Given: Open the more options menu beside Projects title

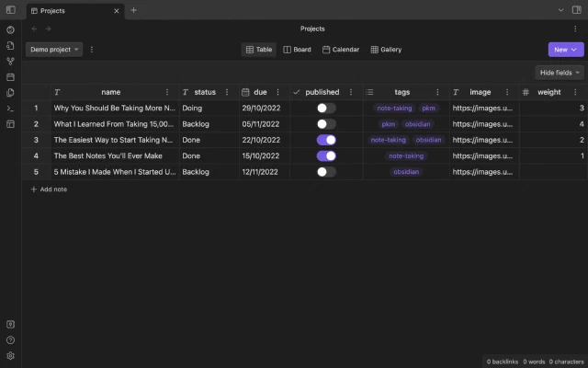Looking at the screenshot, I should tap(575, 29).
